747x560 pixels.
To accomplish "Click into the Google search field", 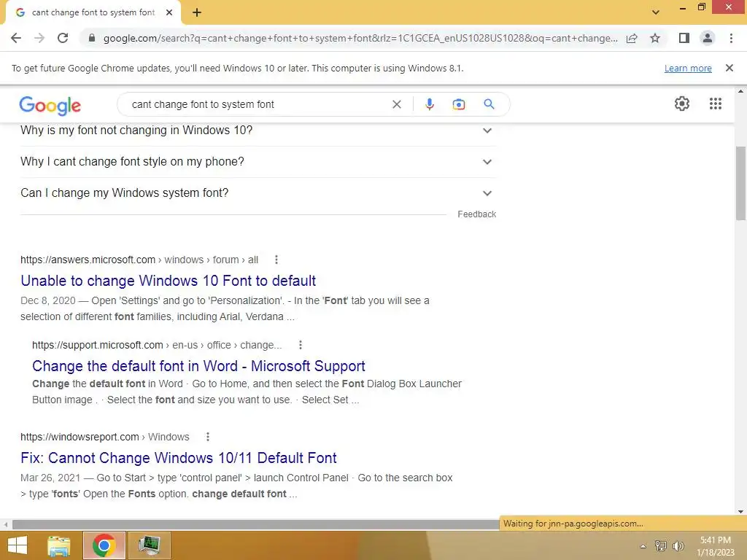I will (x=258, y=104).
